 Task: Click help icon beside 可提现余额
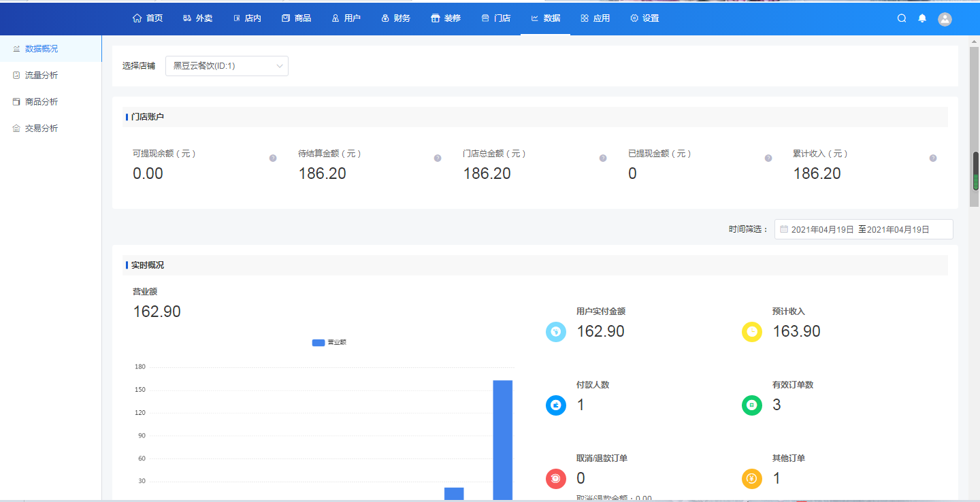pos(273,158)
